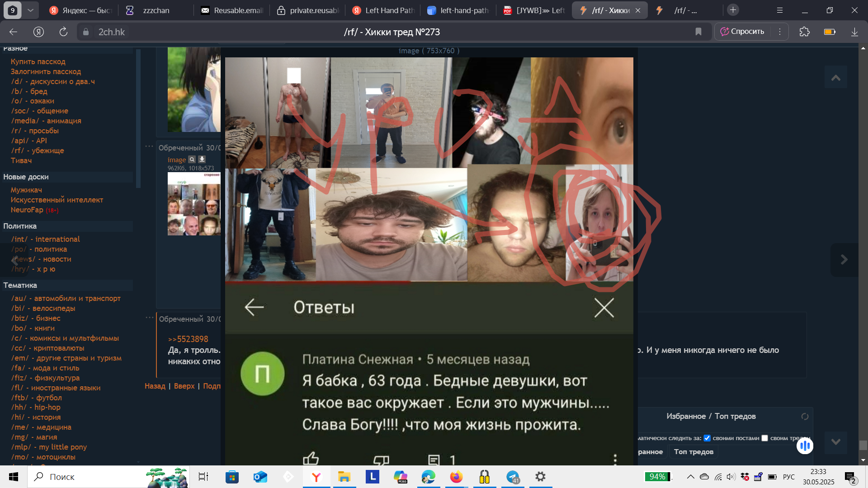Open the browser downloads icon

[854, 32]
